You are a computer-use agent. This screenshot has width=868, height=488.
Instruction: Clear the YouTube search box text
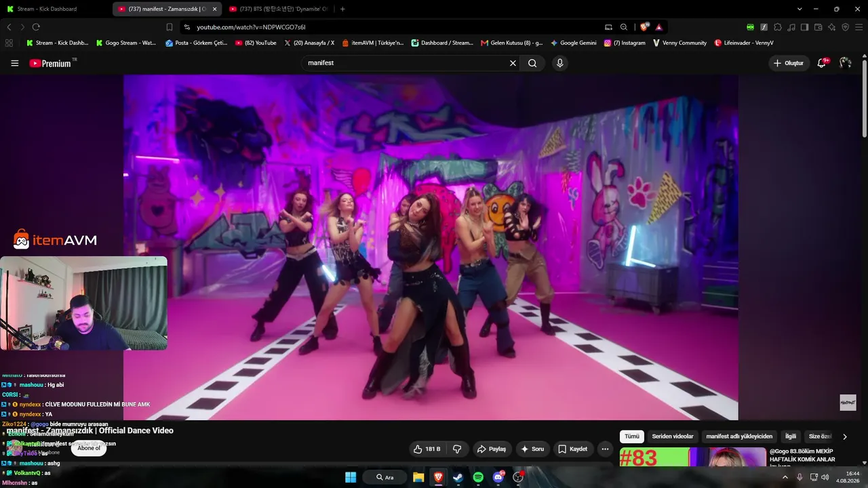pos(513,63)
